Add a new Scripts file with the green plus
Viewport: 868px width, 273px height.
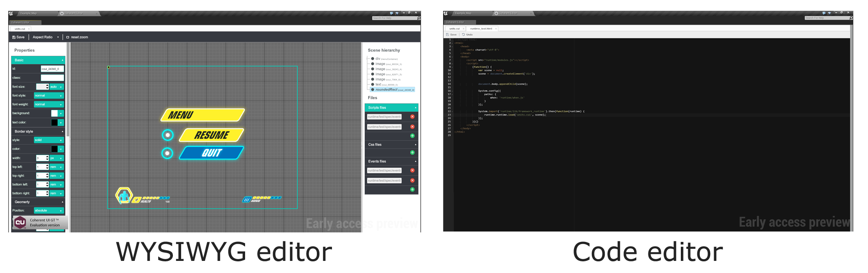point(412,136)
